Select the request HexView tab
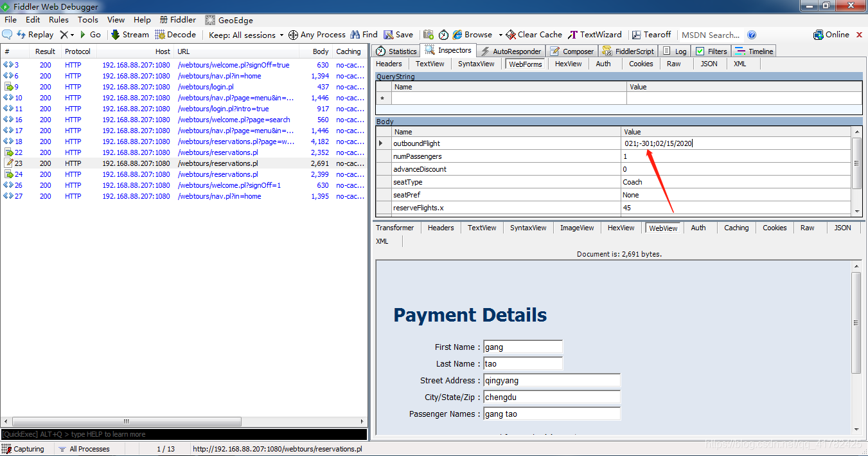The image size is (868, 456). click(568, 64)
